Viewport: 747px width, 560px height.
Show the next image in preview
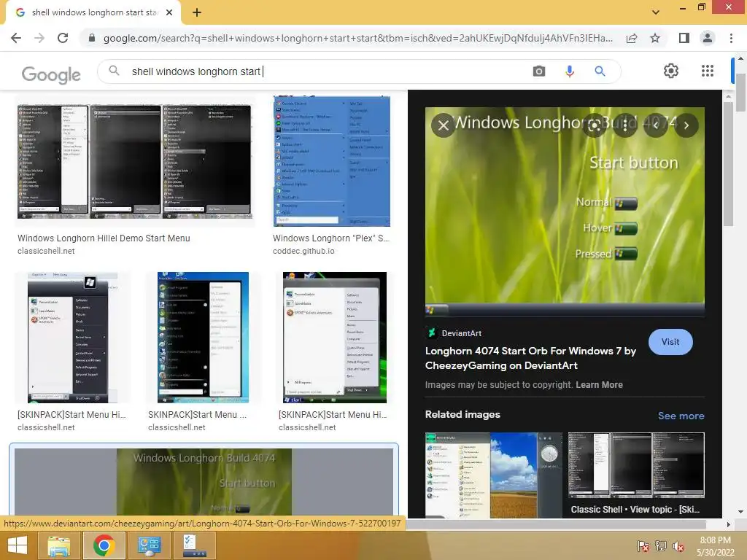click(686, 125)
